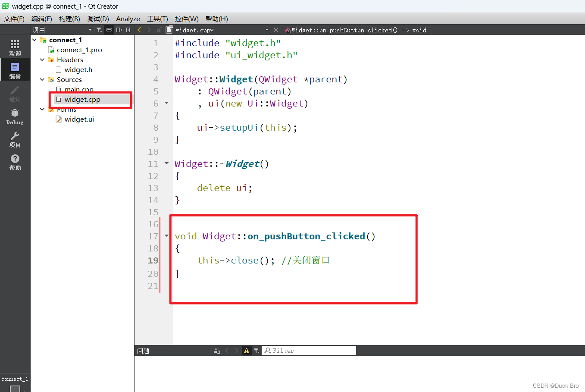This screenshot has width=585, height=392.
Task: Go to previous issue arrow
Action: click(227, 351)
